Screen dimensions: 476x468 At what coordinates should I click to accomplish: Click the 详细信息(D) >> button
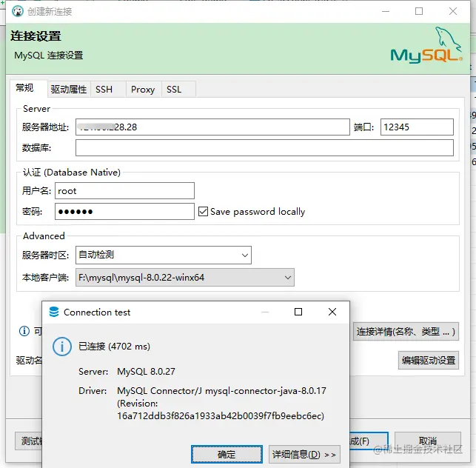304,455
